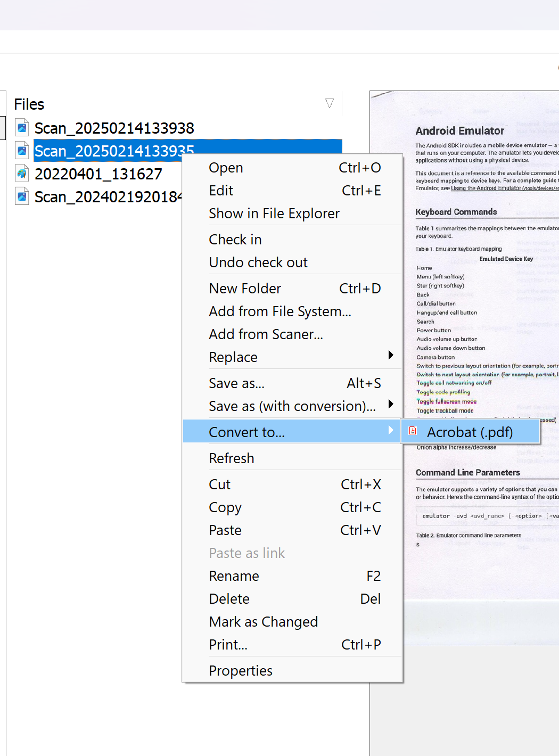Choose Add from File System...
This screenshot has width=559, height=756.
click(280, 311)
